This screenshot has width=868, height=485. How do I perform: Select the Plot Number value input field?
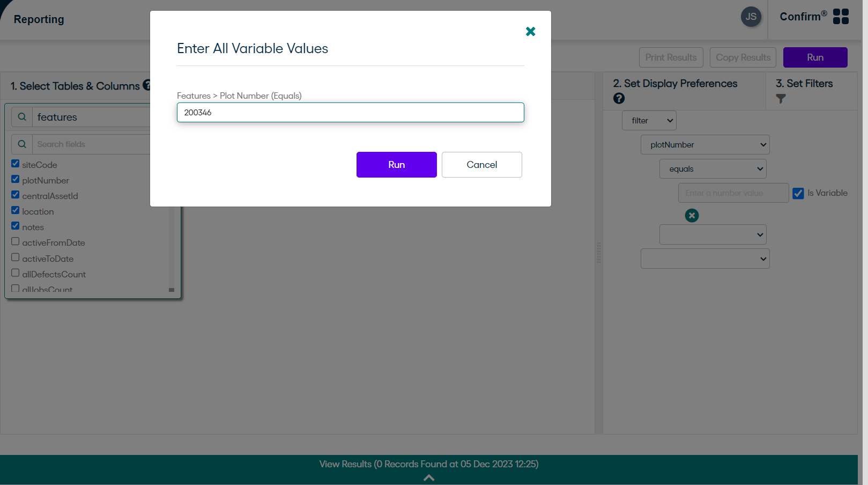click(x=350, y=112)
